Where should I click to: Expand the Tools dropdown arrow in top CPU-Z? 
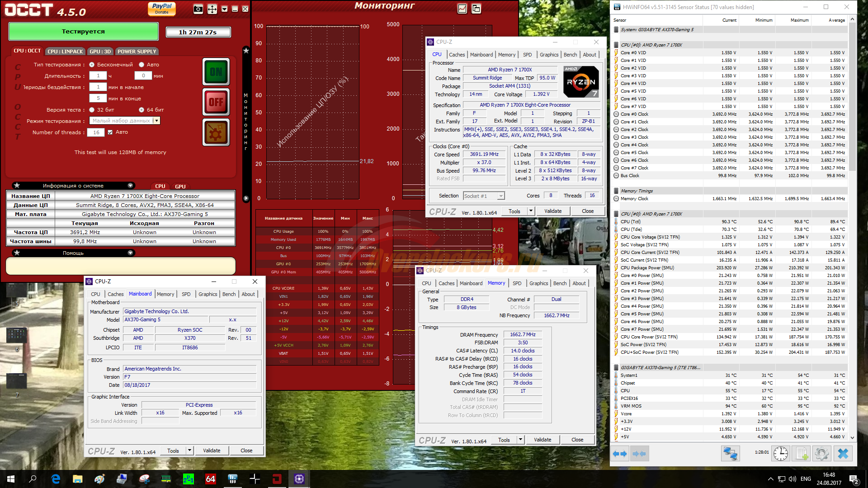pos(531,211)
